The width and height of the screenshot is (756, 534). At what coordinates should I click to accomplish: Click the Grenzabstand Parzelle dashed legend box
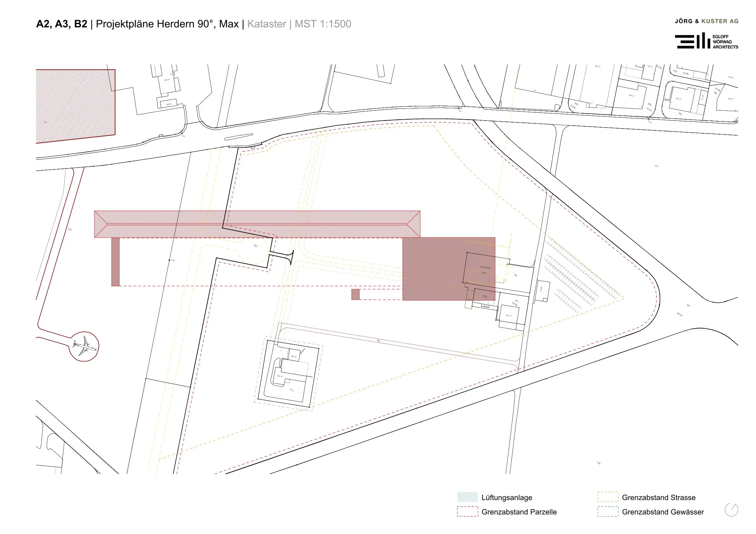467,511
